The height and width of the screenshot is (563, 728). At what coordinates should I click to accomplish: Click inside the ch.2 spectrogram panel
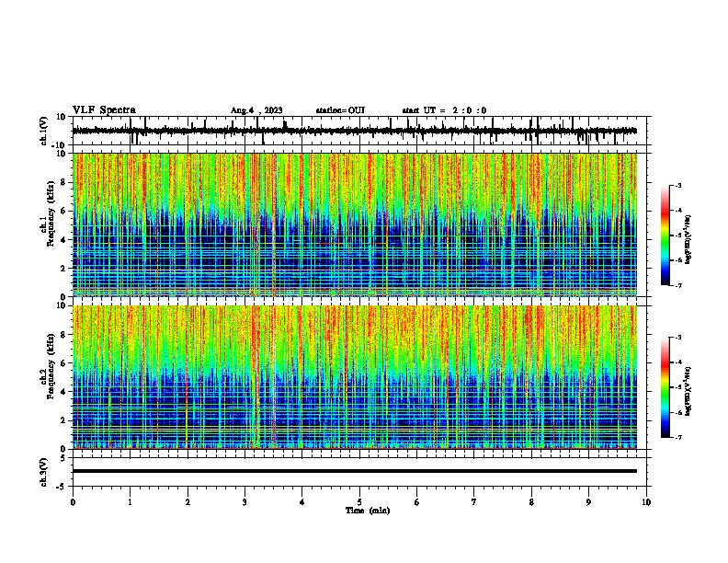355,377
